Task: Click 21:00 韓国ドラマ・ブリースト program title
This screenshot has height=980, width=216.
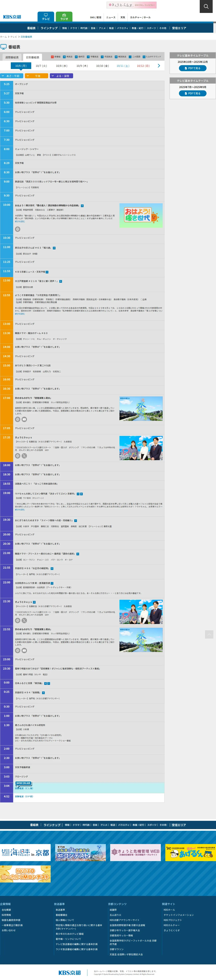Action: point(45,554)
